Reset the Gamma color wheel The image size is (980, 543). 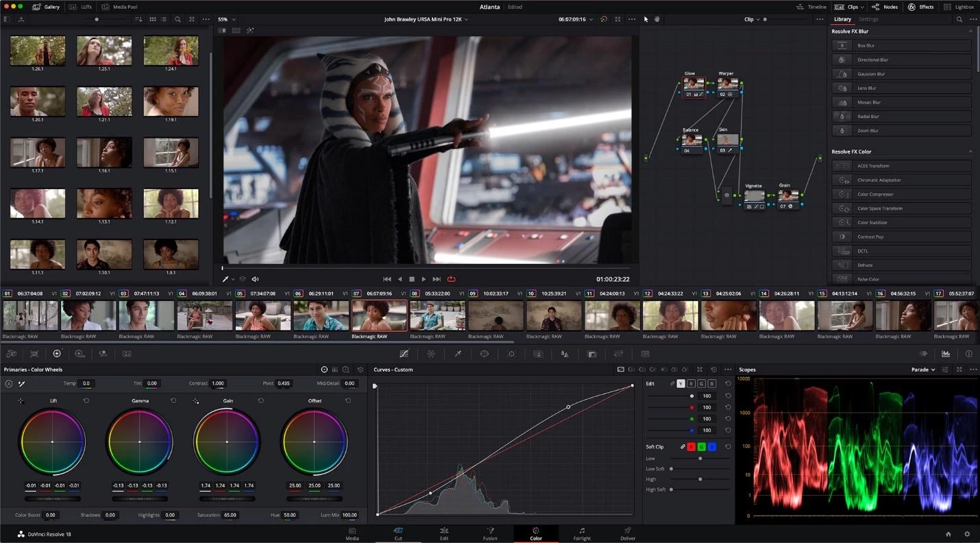[173, 400]
